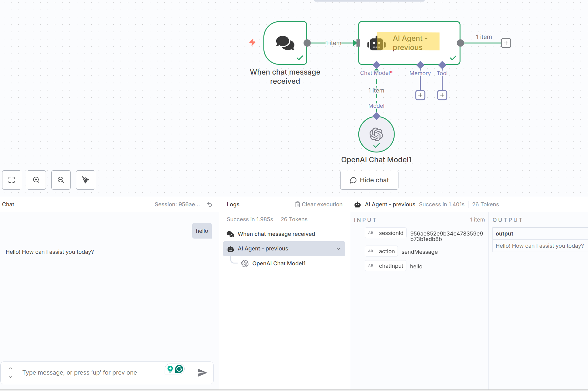Click the tidy up workflow icon
The width and height of the screenshot is (588, 391).
(85, 180)
